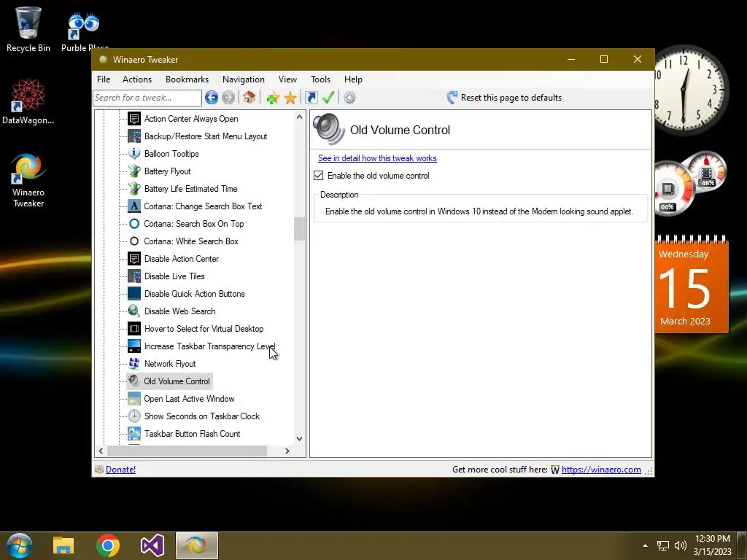Viewport: 747px width, 560px height.
Task: Open Visual Studio from the taskbar
Action: [x=152, y=545]
